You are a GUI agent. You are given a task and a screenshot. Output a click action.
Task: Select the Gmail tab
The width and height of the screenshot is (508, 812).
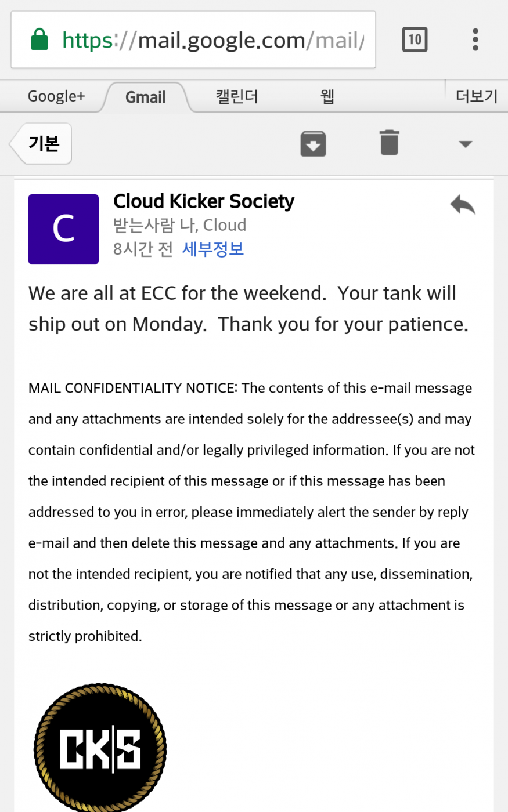146,97
